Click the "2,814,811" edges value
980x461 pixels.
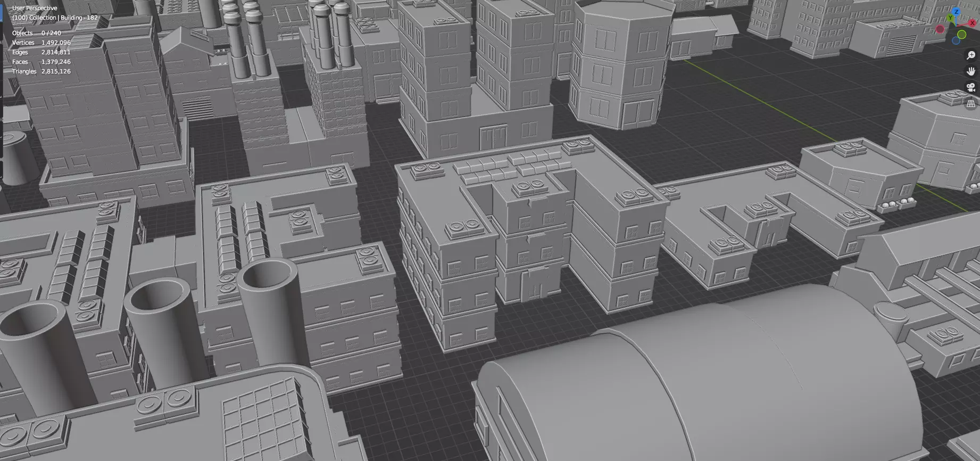point(56,52)
